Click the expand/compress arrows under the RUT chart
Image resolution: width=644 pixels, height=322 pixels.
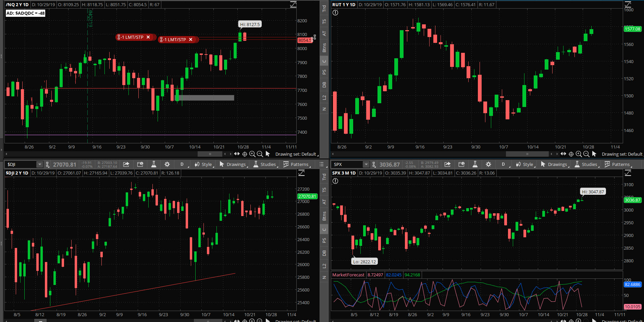click(x=563, y=154)
